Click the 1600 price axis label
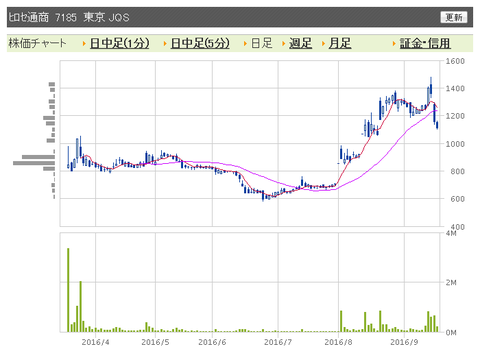The image size is (480, 362). pyautogui.click(x=455, y=61)
